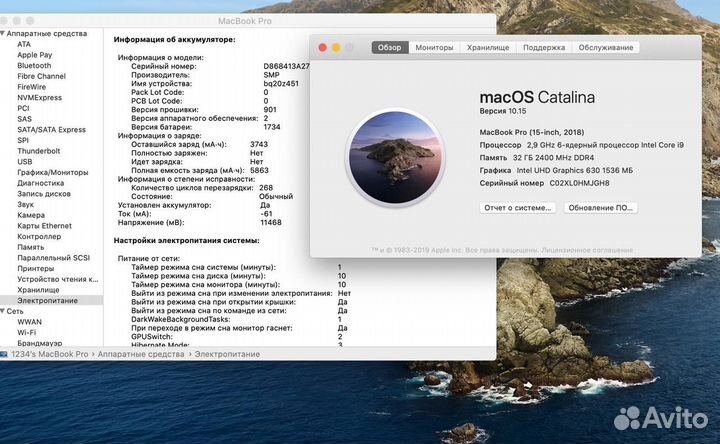Viewport: 720px width, 444px height.
Task: Select Контроллер in the sidebar
Action: 39,236
